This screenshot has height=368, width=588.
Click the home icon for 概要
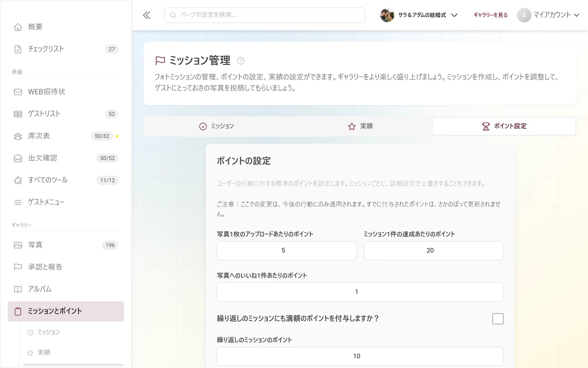18,27
